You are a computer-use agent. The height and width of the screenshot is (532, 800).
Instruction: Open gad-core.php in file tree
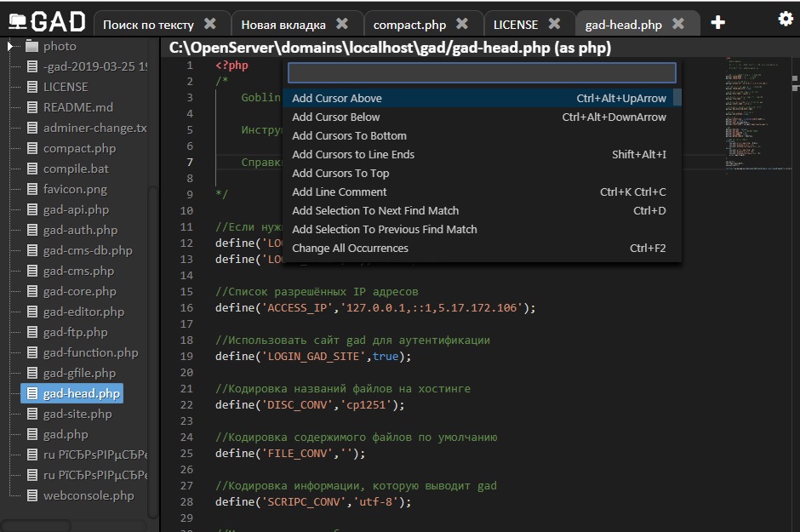pyautogui.click(x=80, y=291)
